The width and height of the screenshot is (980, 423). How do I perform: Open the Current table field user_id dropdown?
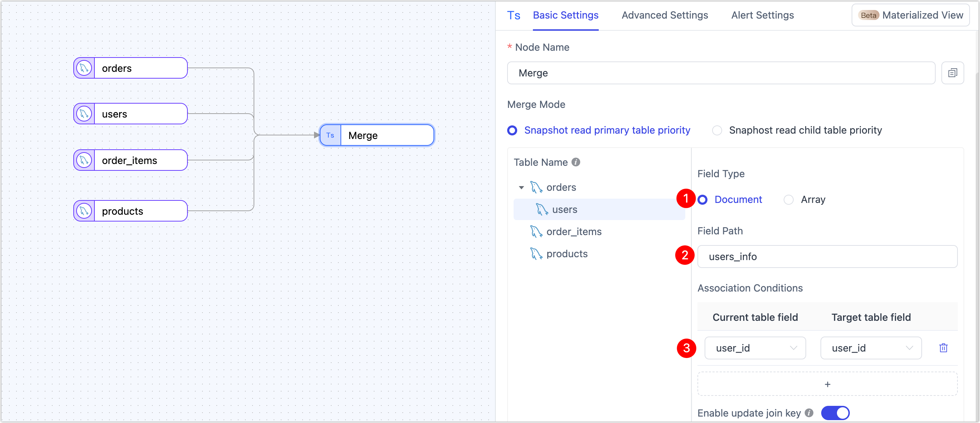click(755, 348)
